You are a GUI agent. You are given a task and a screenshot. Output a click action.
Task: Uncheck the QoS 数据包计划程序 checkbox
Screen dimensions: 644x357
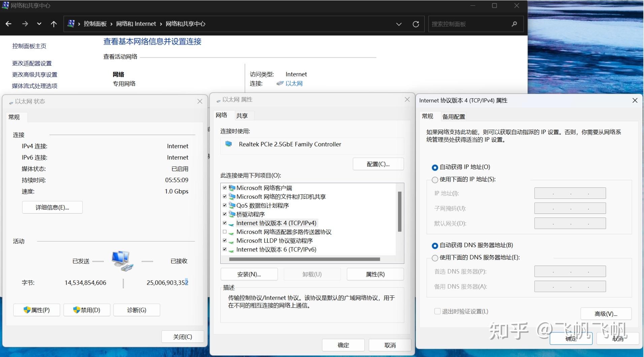coord(225,205)
